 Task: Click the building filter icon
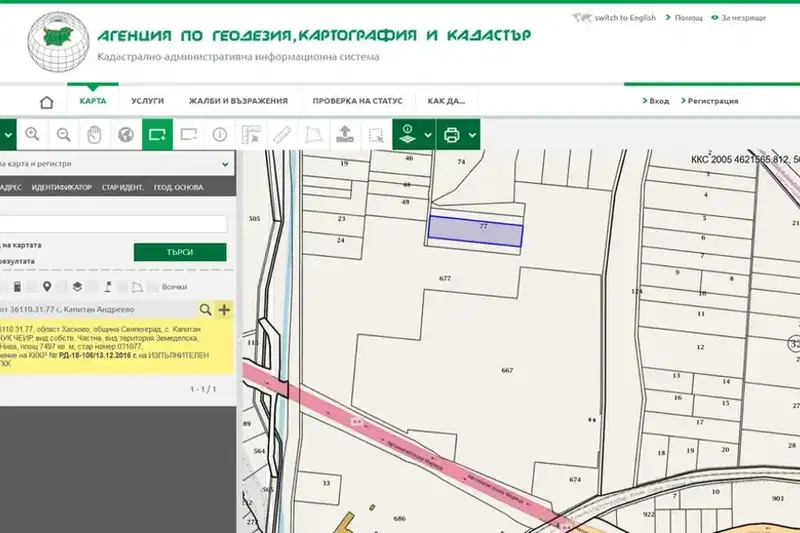17,287
